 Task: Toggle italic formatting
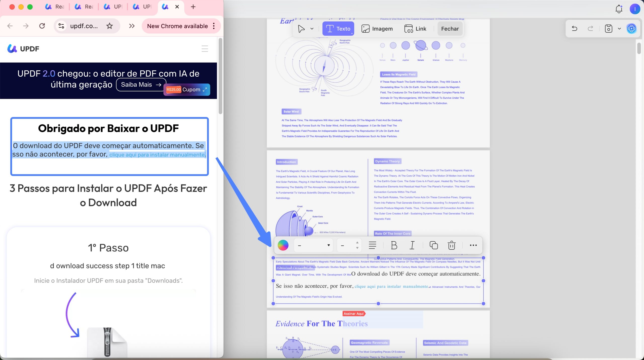pos(412,245)
